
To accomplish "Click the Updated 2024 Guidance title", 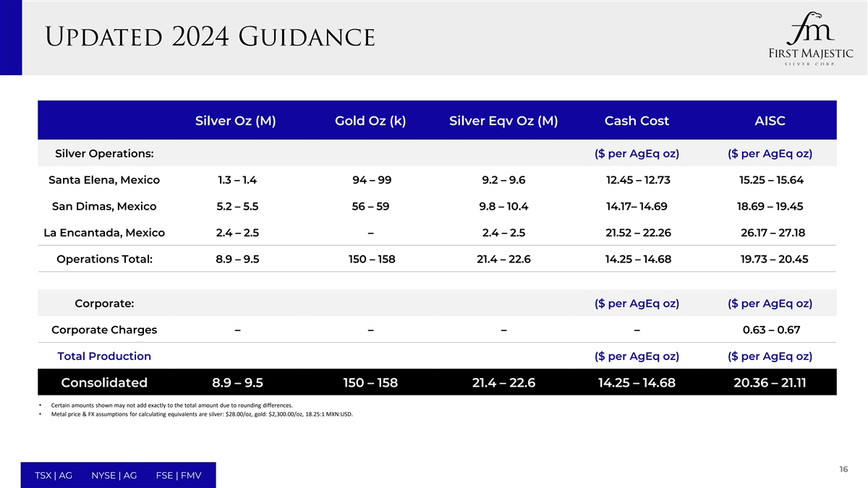I will point(210,36).
